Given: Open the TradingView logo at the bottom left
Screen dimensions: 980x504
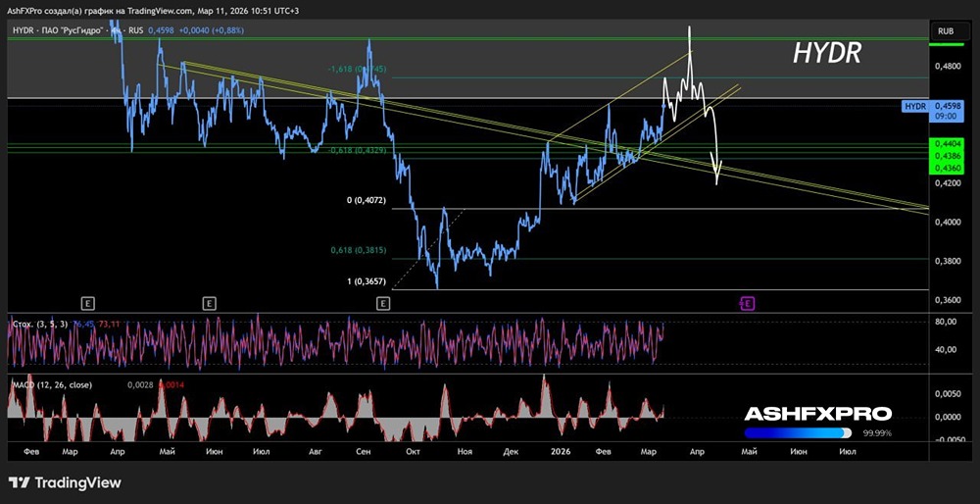Looking at the screenshot, I should [x=65, y=482].
